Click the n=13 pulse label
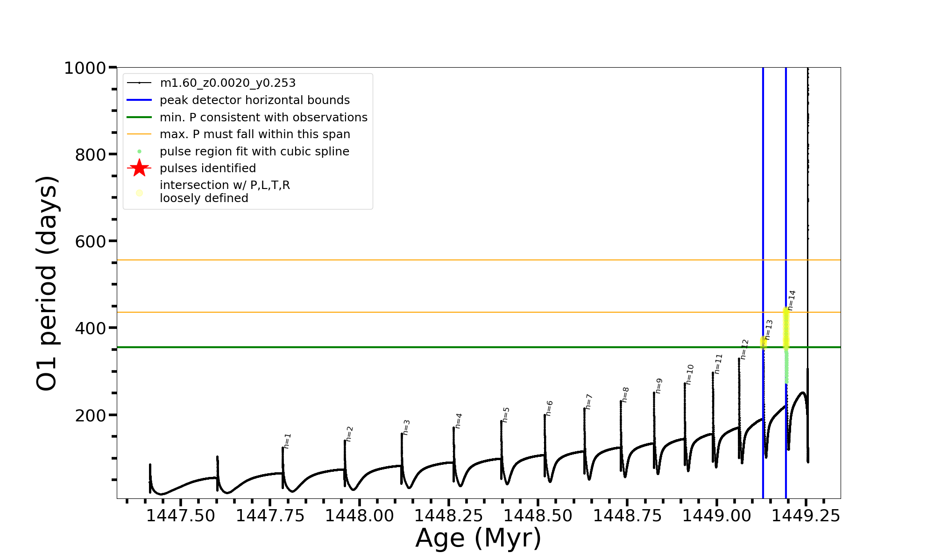 769,329
